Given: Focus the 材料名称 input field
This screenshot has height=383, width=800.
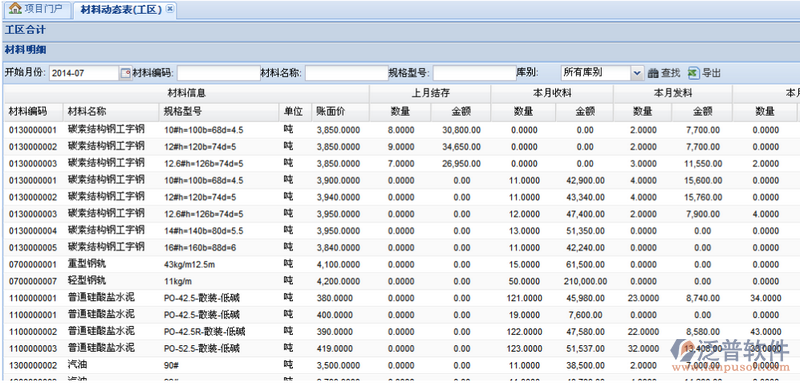Looking at the screenshot, I should tap(346, 73).
